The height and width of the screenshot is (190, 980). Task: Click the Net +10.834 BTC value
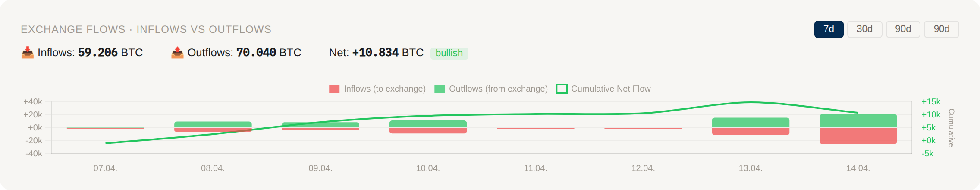click(375, 53)
